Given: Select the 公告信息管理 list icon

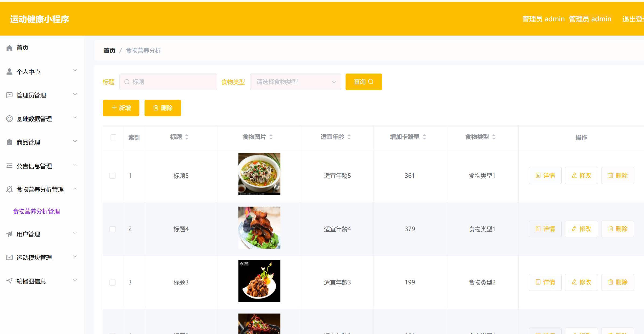Looking at the screenshot, I should point(9,166).
